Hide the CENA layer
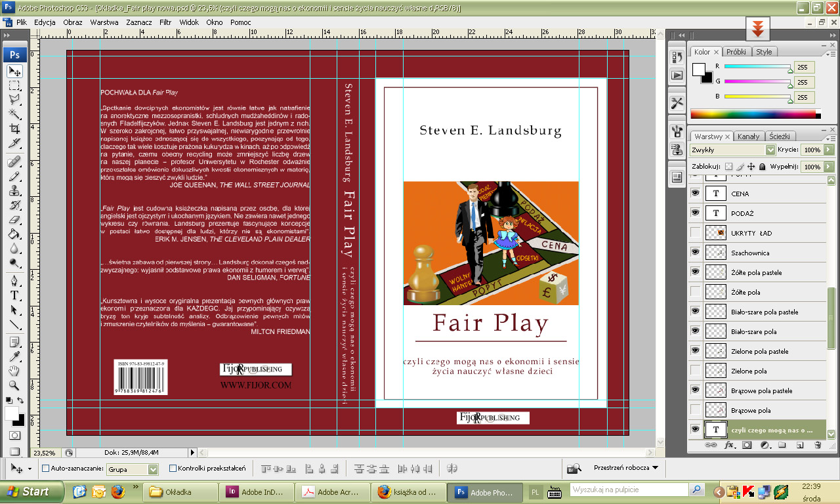 point(696,194)
